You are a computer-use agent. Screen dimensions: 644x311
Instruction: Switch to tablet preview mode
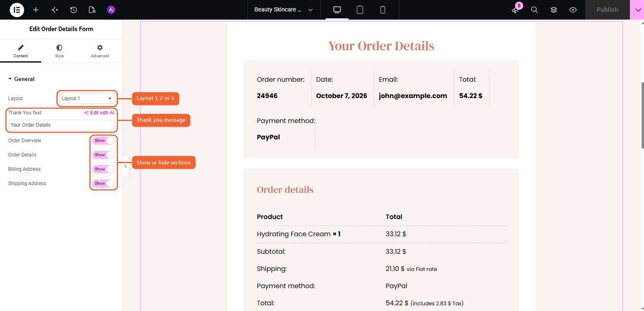360,10
